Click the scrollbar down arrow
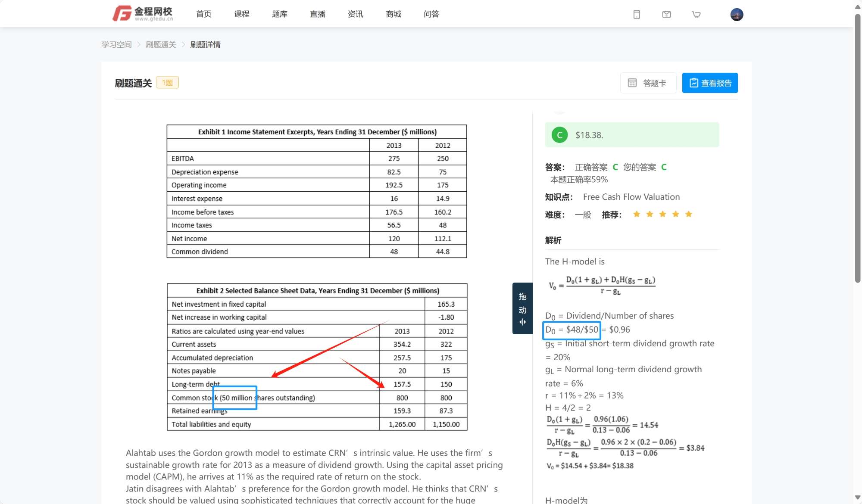 (x=857, y=498)
